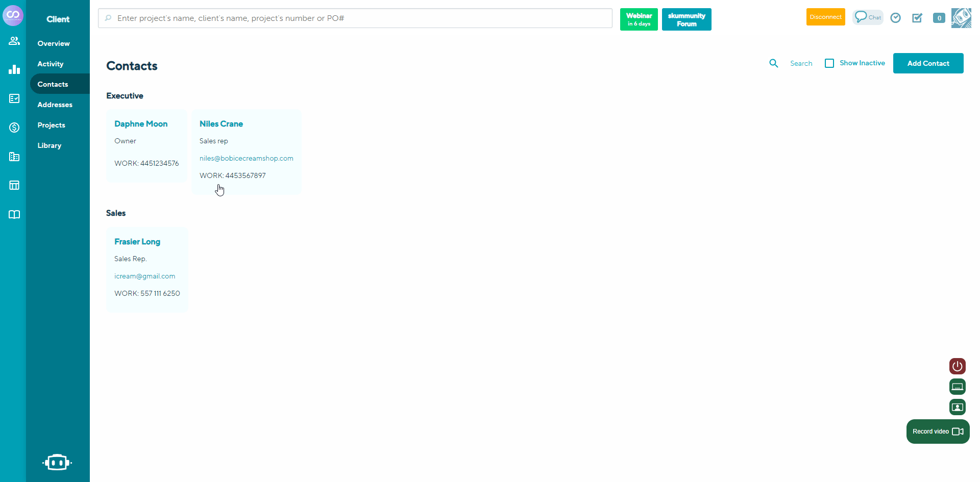Click the clock checkmark icon in header
This screenshot has height=482, width=980.
coord(895,18)
